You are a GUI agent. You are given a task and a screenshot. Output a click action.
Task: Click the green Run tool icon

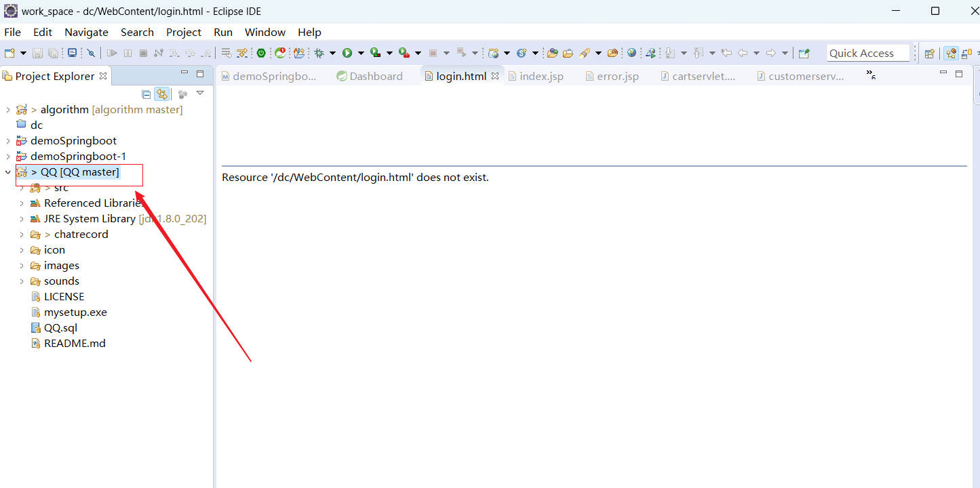(347, 52)
